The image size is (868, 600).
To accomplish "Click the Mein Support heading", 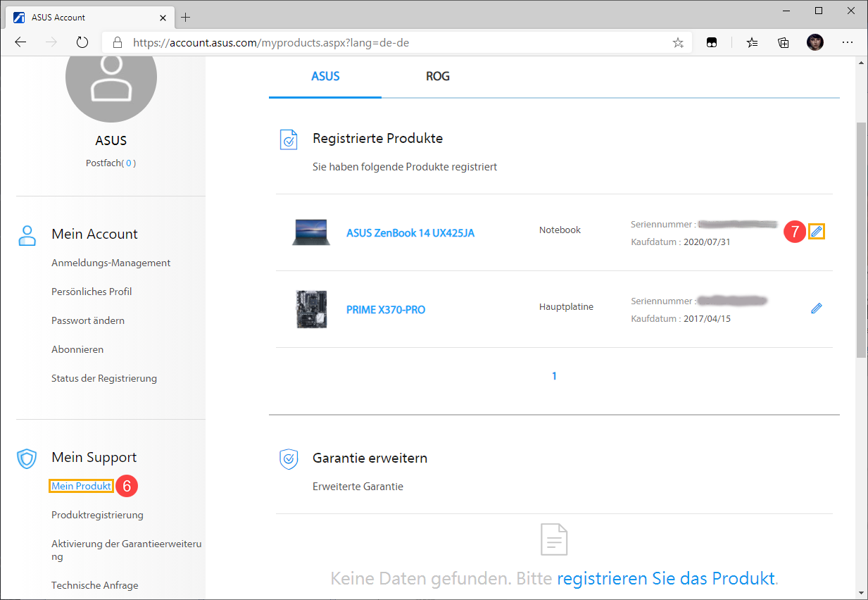I will click(94, 458).
